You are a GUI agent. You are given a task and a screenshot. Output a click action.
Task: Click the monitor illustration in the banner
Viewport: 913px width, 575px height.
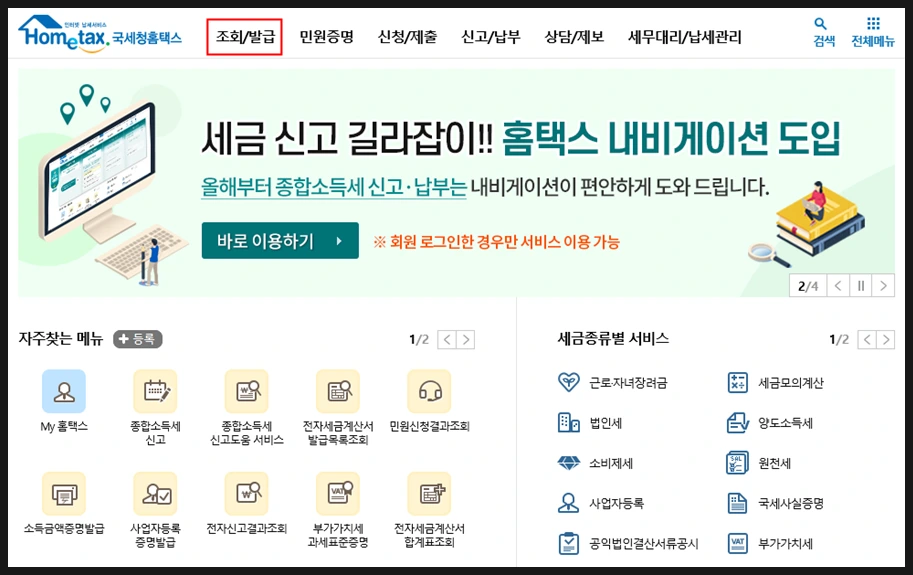(96, 172)
